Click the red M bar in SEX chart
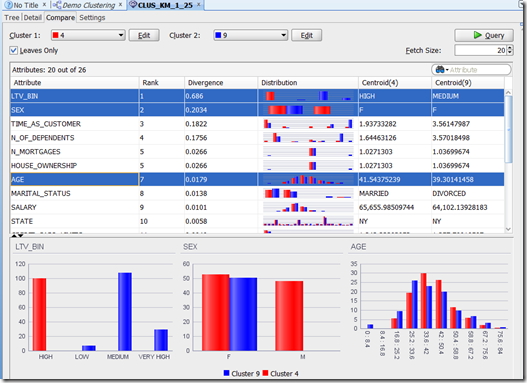The height and width of the screenshot is (383, 527). (289, 316)
